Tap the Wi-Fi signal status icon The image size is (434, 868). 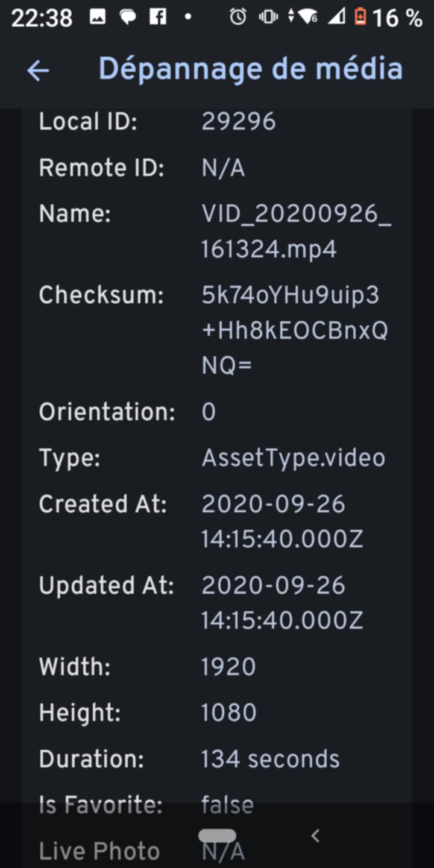306,17
